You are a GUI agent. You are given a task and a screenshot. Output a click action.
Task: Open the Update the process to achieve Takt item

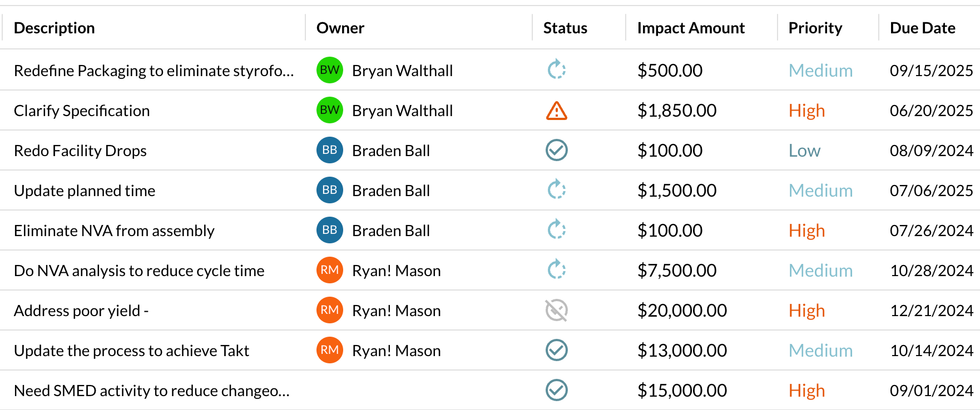[131, 351]
